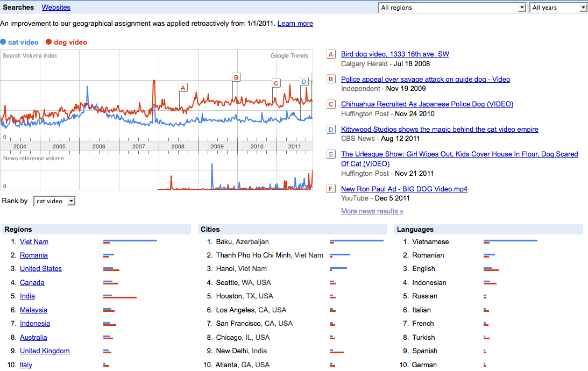This screenshot has width=588, height=371.
Task: Click More news results link
Action: tap(372, 211)
